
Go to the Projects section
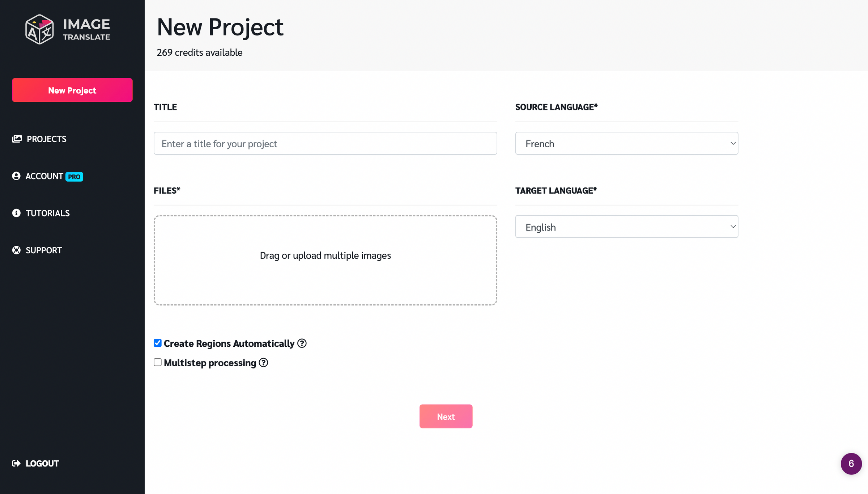click(x=46, y=139)
